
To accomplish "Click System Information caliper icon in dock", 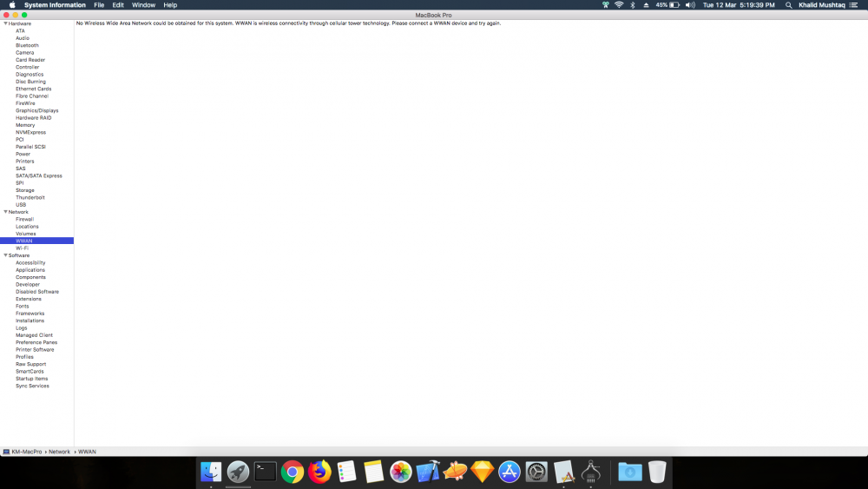I will coord(590,472).
